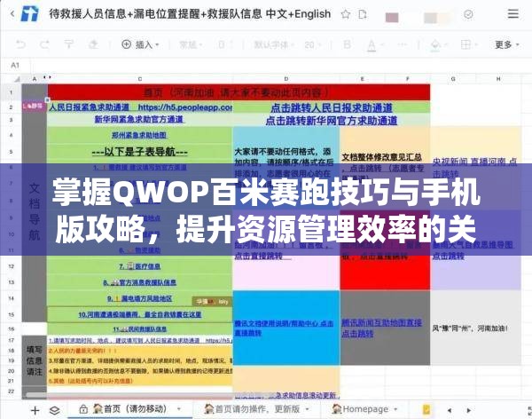Open the 央视新闻 直播河南 link
Image resolution: width=532 pixels, height=419 pixels.
[x=474, y=167]
